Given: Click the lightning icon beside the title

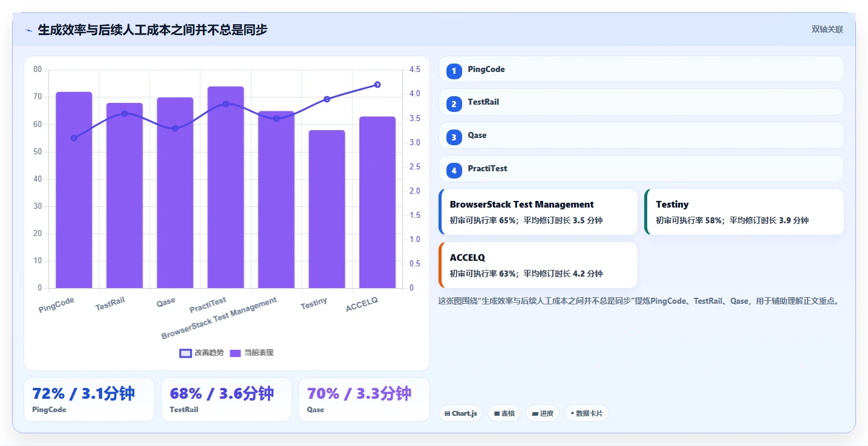Looking at the screenshot, I should [x=28, y=30].
